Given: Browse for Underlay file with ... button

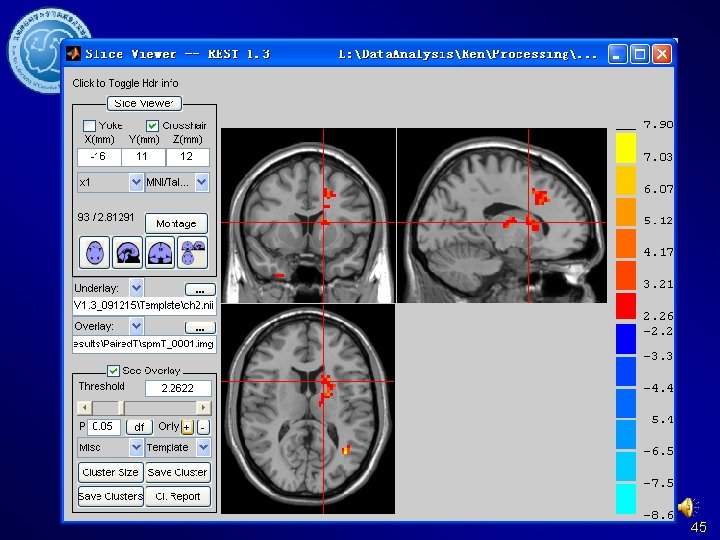Looking at the screenshot, I should coord(200,290).
